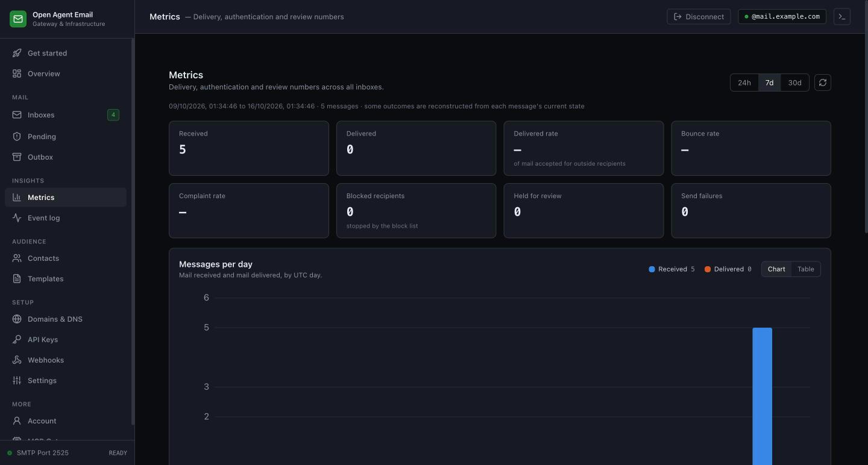Click the Overview grid icon
Viewport: 868px width, 465px height.
tap(17, 73)
